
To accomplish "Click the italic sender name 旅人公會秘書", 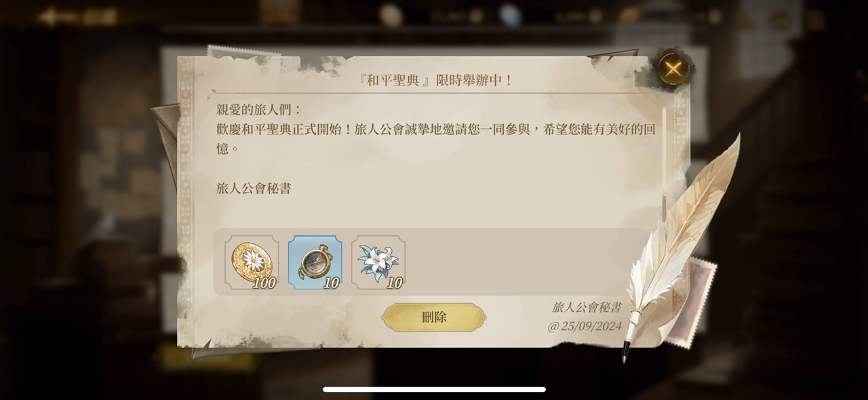I will click(587, 307).
